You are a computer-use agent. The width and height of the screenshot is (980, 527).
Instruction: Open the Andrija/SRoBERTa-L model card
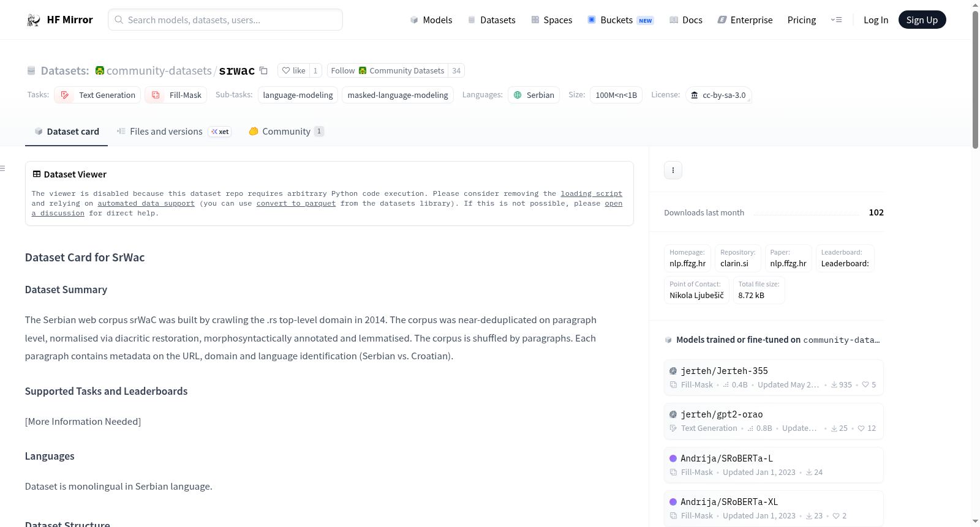(x=774, y=465)
